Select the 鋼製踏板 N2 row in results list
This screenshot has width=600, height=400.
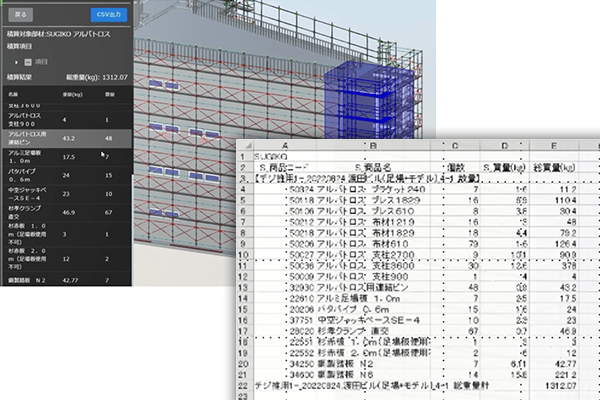(66, 280)
